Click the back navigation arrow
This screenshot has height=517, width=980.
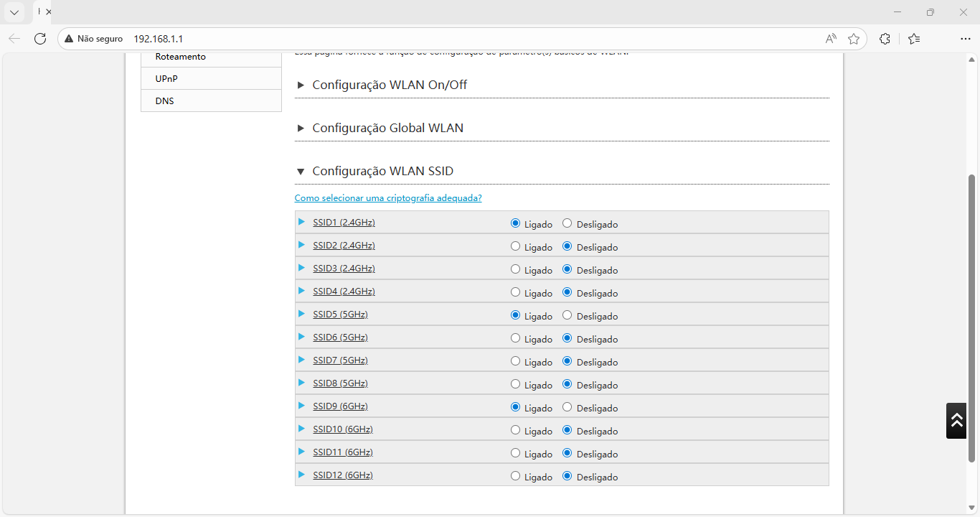[14, 39]
